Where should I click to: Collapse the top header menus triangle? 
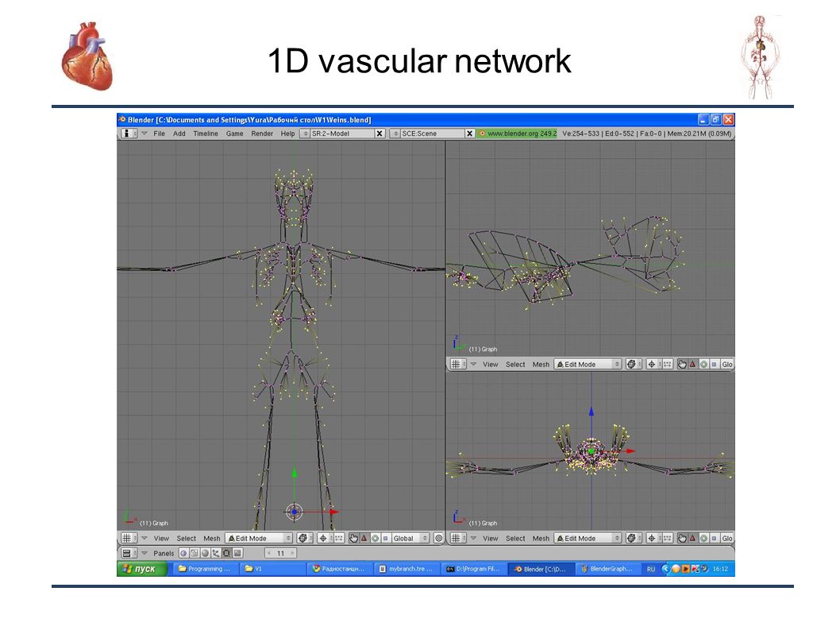tap(144, 133)
